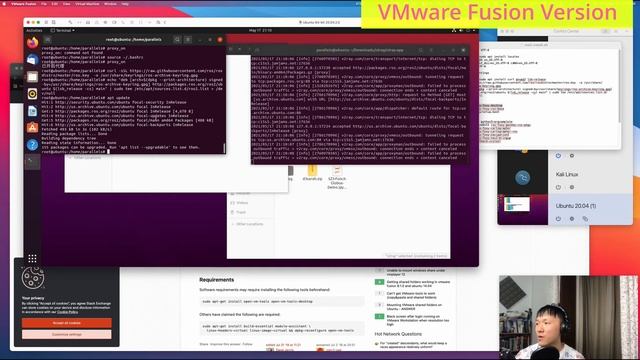Open 'Getting shared folders working in vmware' related link
The image size is (640, 360).
418,284
